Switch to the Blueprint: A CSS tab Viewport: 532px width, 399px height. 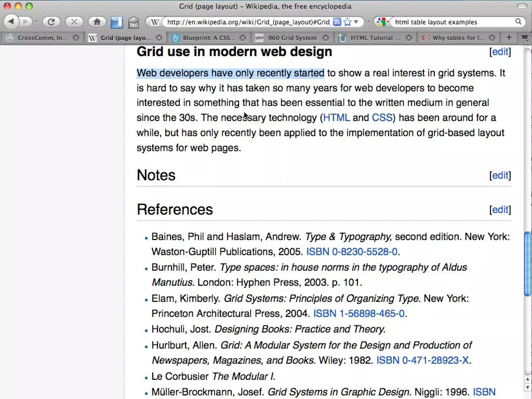[209, 38]
